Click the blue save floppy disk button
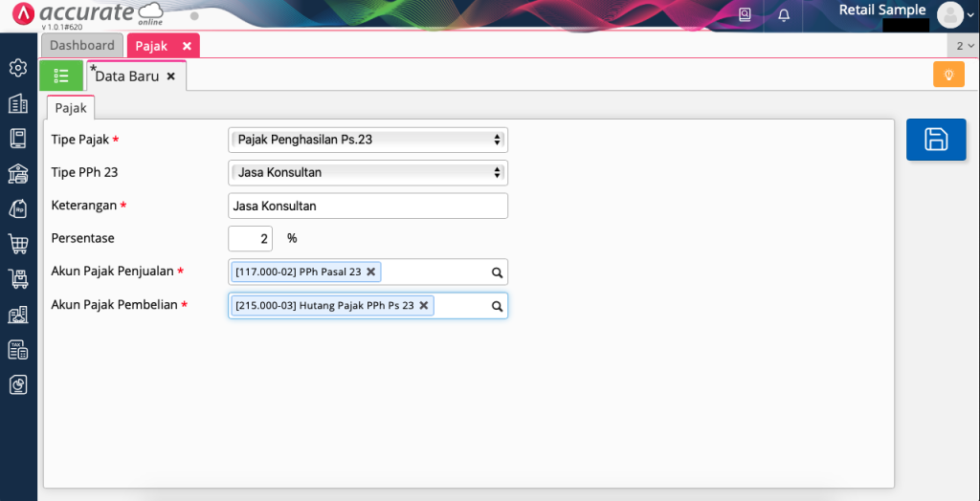This screenshot has width=980, height=501. 935,140
